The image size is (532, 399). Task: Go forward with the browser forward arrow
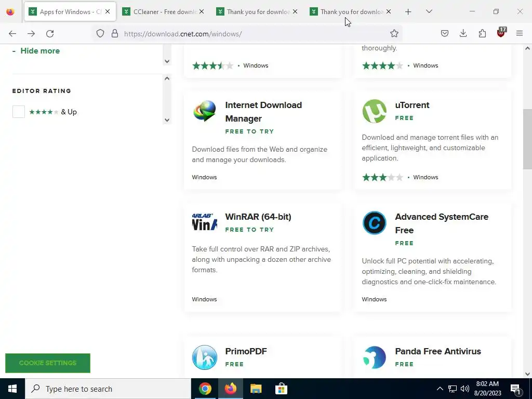tap(31, 34)
